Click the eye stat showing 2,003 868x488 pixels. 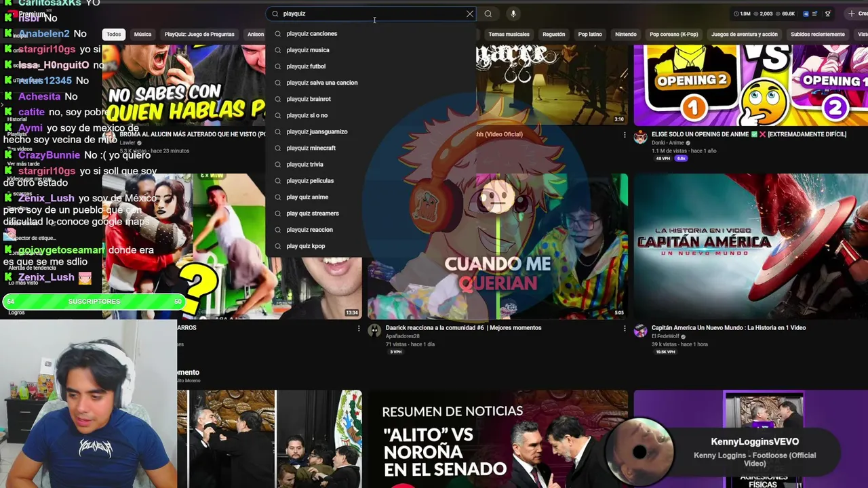coord(764,14)
